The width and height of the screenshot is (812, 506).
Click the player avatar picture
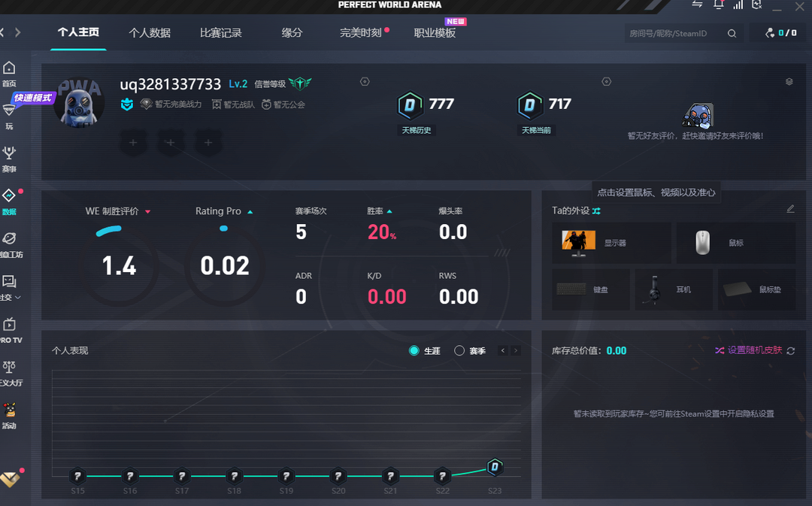[79, 103]
